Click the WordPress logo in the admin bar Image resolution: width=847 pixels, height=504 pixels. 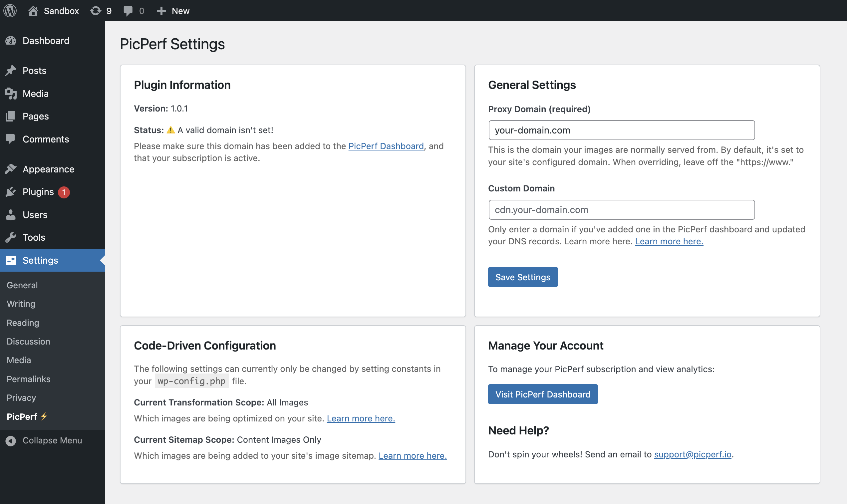[10, 11]
